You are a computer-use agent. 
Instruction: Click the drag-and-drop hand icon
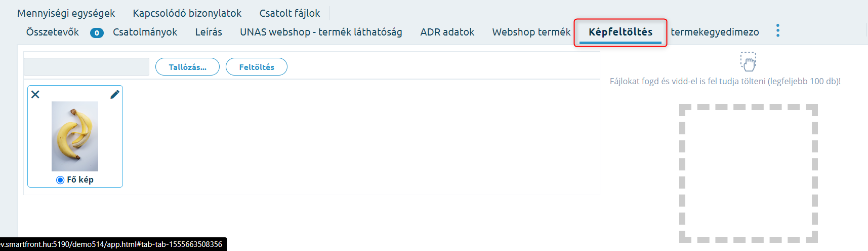(749, 61)
